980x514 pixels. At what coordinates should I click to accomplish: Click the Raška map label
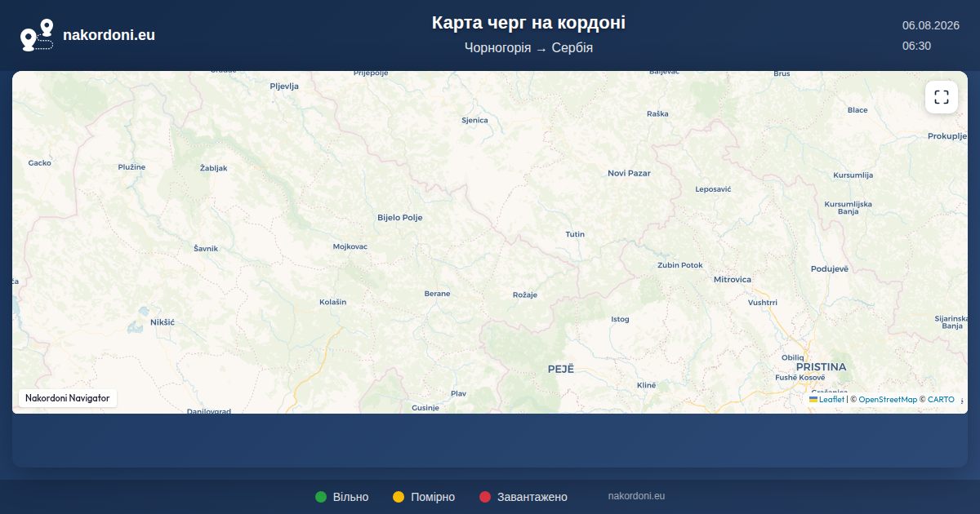coord(657,114)
